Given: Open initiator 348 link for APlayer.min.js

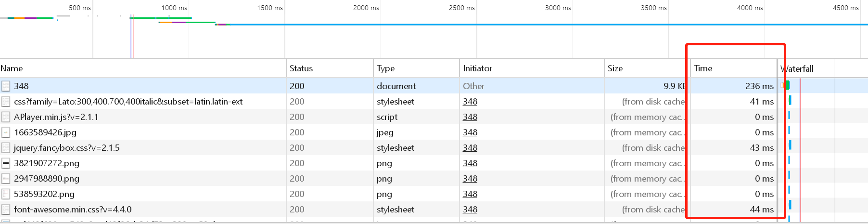Looking at the screenshot, I should click(470, 117).
